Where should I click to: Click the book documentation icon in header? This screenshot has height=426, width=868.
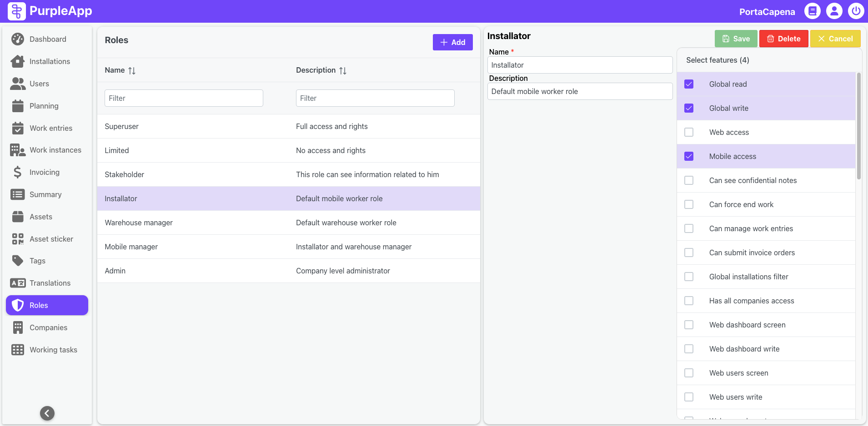(x=812, y=11)
